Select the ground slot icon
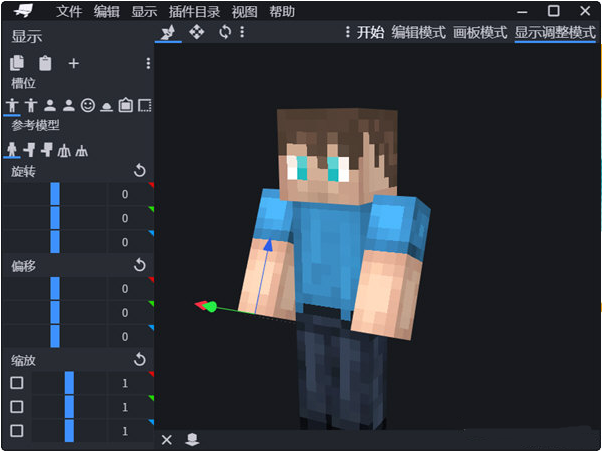 (x=106, y=106)
